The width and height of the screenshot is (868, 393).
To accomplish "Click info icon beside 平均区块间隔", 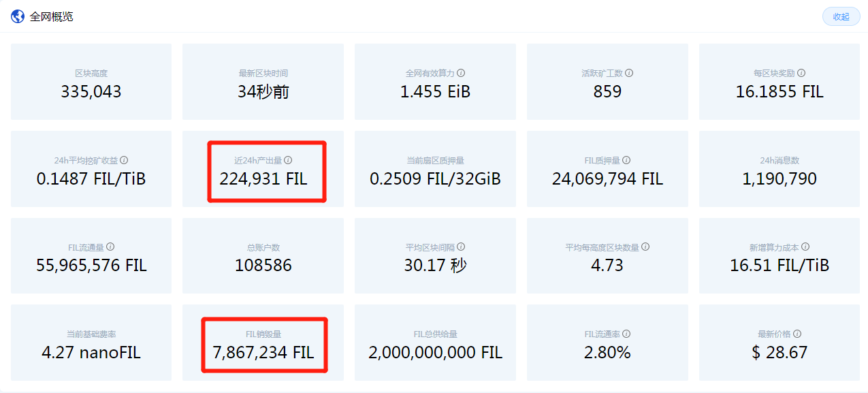I will tap(461, 247).
